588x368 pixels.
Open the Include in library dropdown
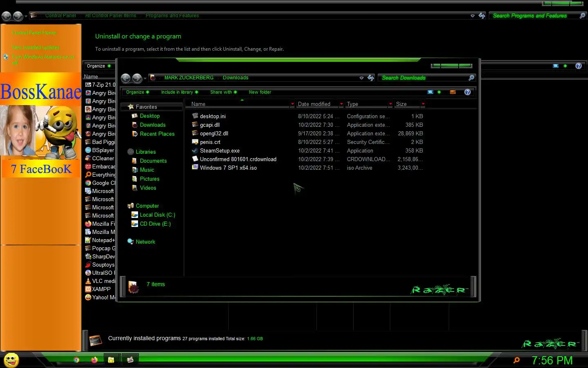(180, 92)
